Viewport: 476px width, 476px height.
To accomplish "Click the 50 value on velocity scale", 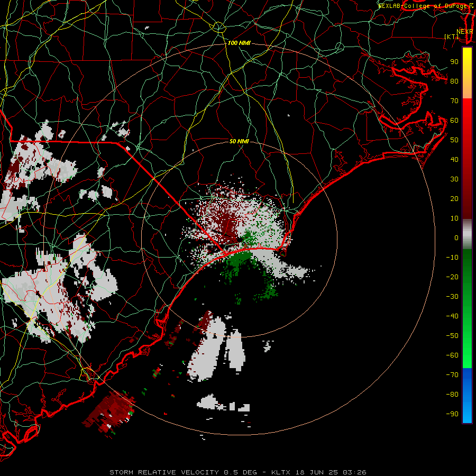I will (454, 140).
